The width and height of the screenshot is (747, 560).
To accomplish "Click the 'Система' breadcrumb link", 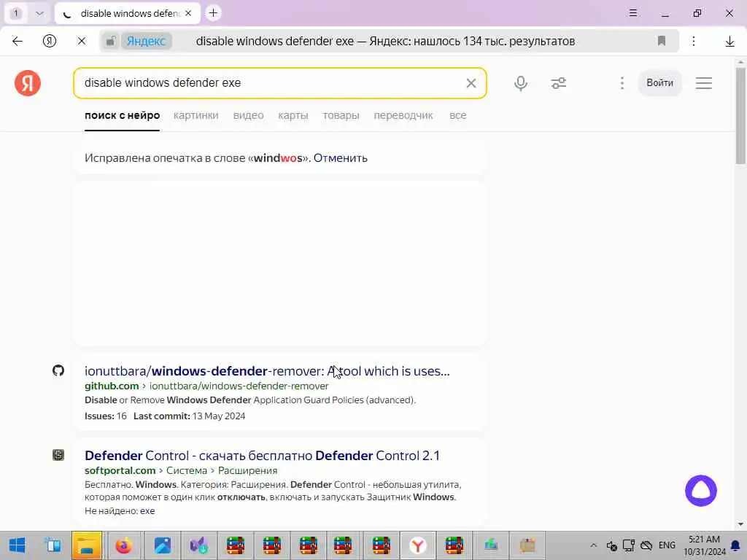I will point(186,470).
